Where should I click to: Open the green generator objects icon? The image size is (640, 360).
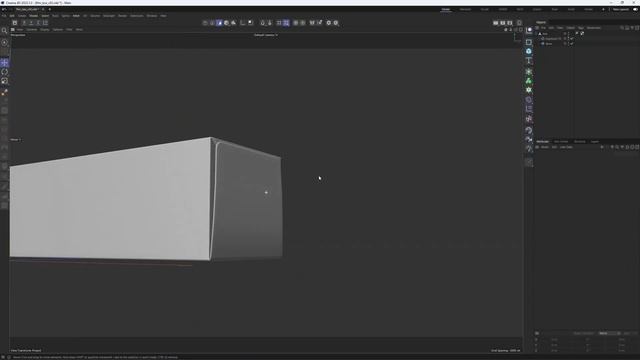529,71
